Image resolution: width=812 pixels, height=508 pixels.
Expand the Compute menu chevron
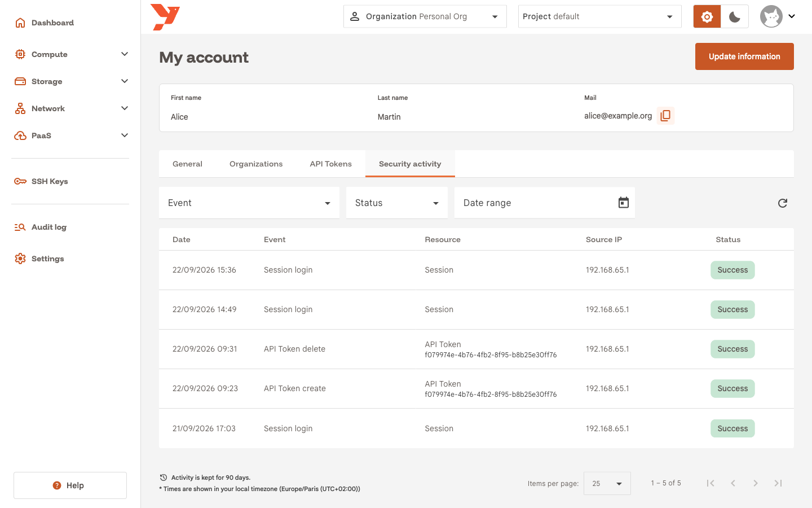click(x=125, y=54)
